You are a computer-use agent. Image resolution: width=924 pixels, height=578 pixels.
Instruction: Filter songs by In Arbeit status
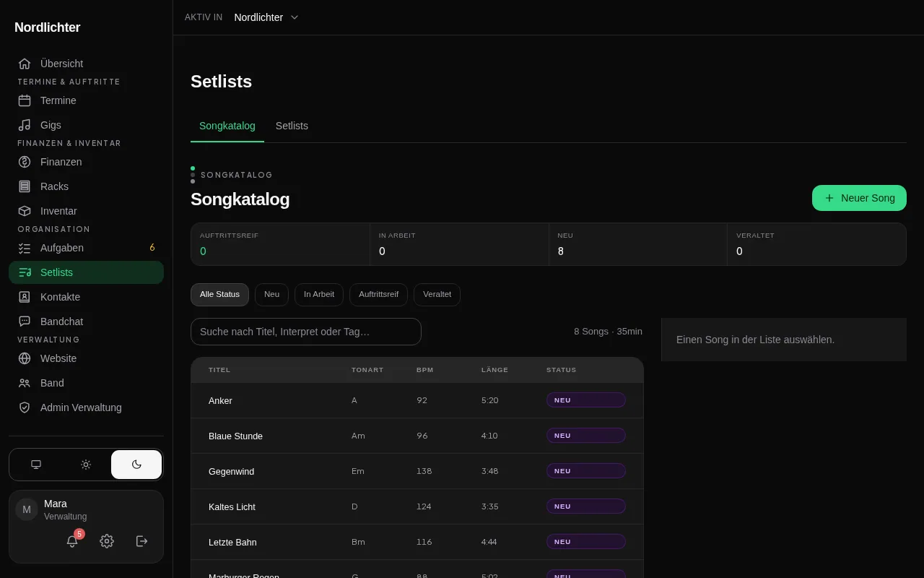319,295
